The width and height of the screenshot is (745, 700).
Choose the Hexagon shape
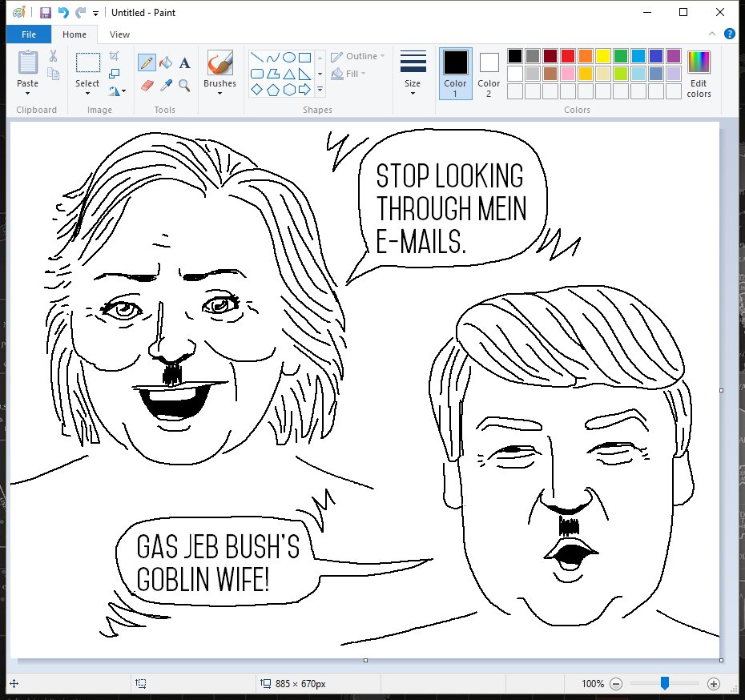tap(289, 89)
